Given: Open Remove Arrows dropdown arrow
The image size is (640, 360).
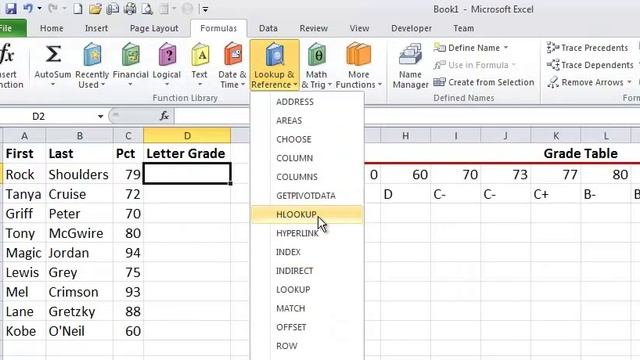Looking at the screenshot, I should tap(629, 82).
